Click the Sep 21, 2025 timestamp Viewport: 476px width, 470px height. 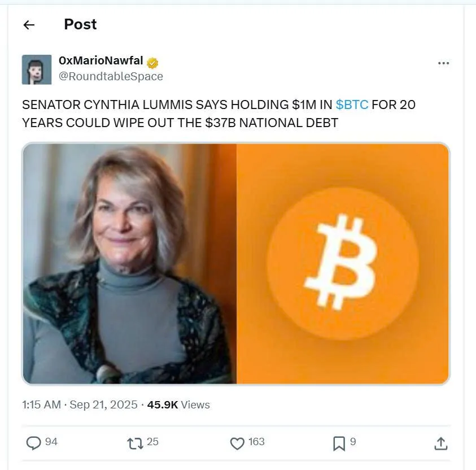(103, 404)
